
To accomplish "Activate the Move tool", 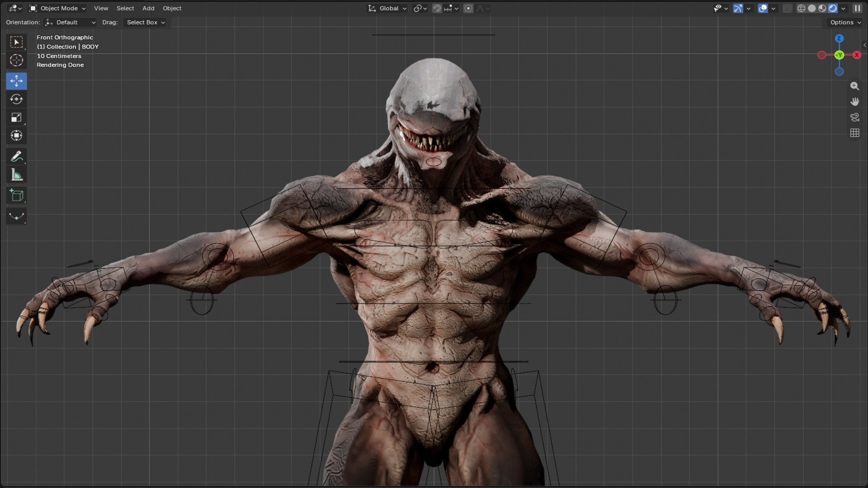I will [x=16, y=81].
